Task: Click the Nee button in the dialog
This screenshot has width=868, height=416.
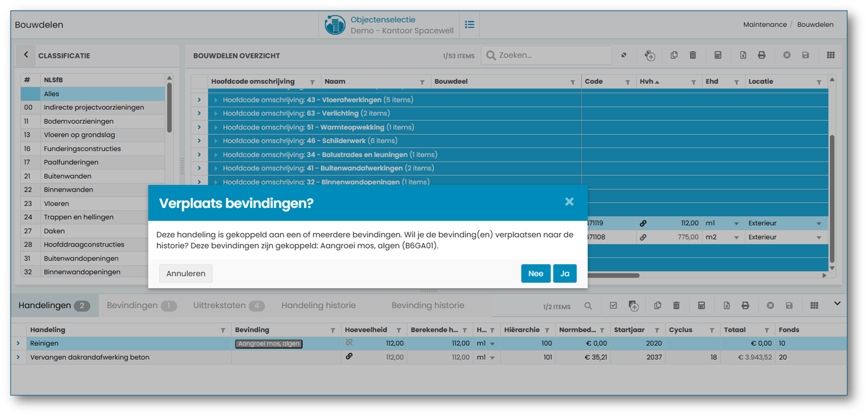Action: pos(536,274)
